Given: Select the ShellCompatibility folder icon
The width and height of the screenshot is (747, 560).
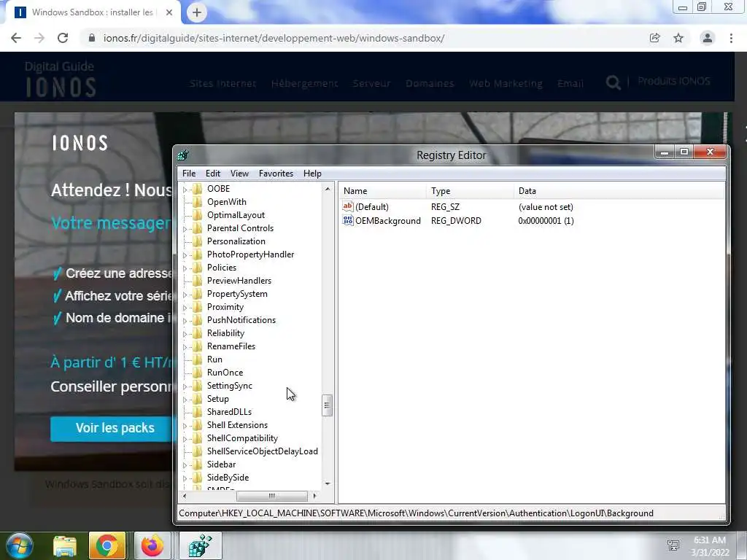Looking at the screenshot, I should pyautogui.click(x=197, y=438).
